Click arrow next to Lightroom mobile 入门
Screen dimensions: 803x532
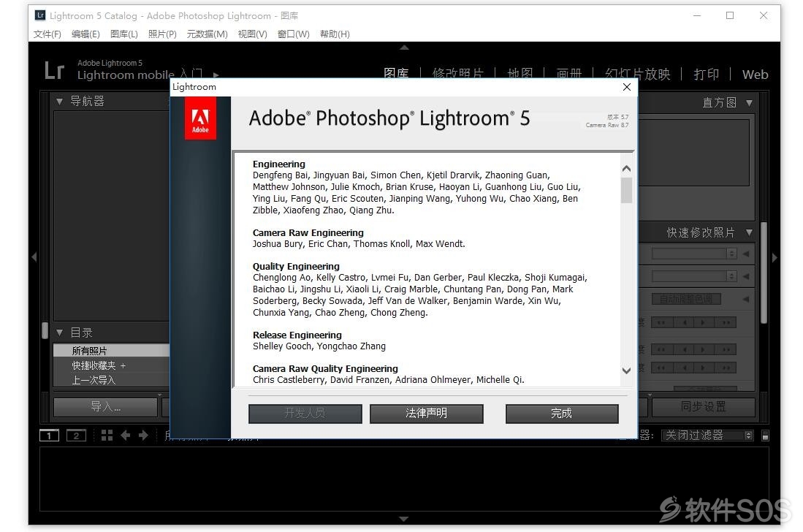tap(216, 75)
